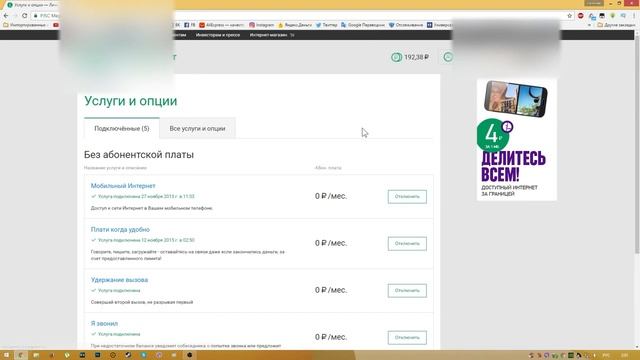640x360 pixels.
Task: Open the YouTube bookmark icon
Action: click(56, 25)
